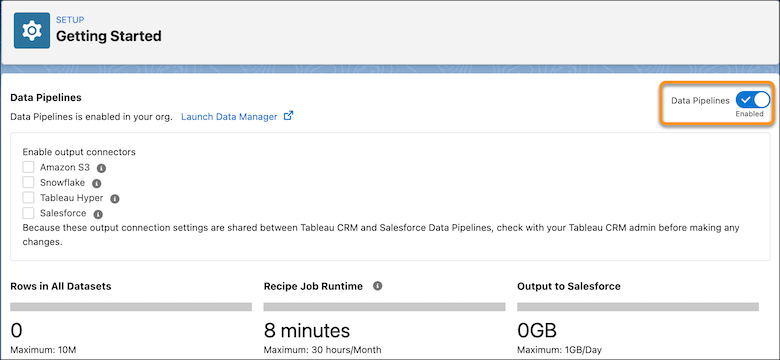
Task: Click the Output to Salesforce usage bar
Action: pos(638,307)
